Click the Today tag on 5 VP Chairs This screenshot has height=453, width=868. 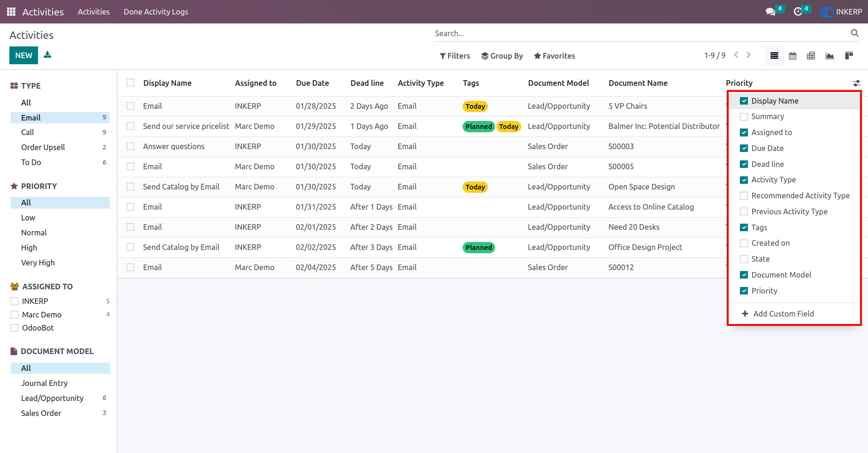point(475,106)
